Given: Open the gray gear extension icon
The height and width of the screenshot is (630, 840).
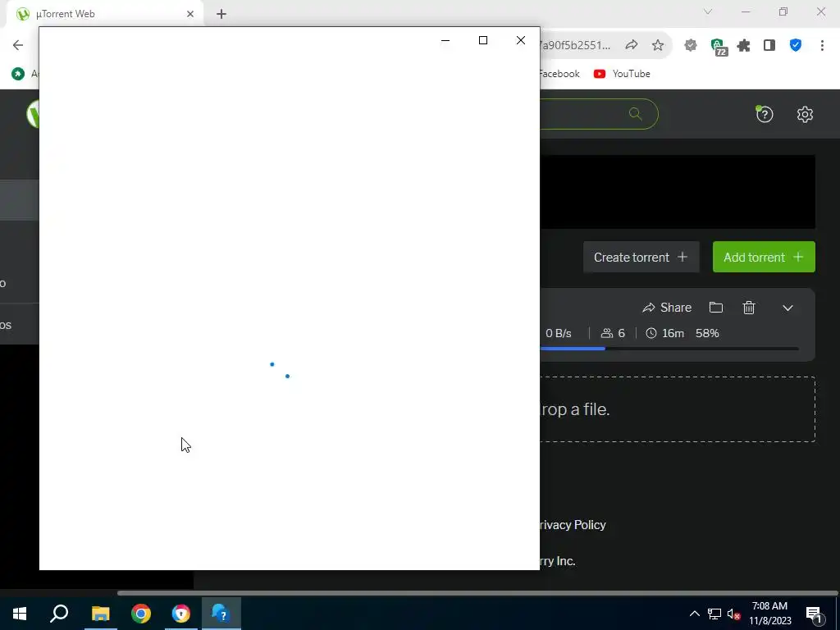Looking at the screenshot, I should point(691,46).
